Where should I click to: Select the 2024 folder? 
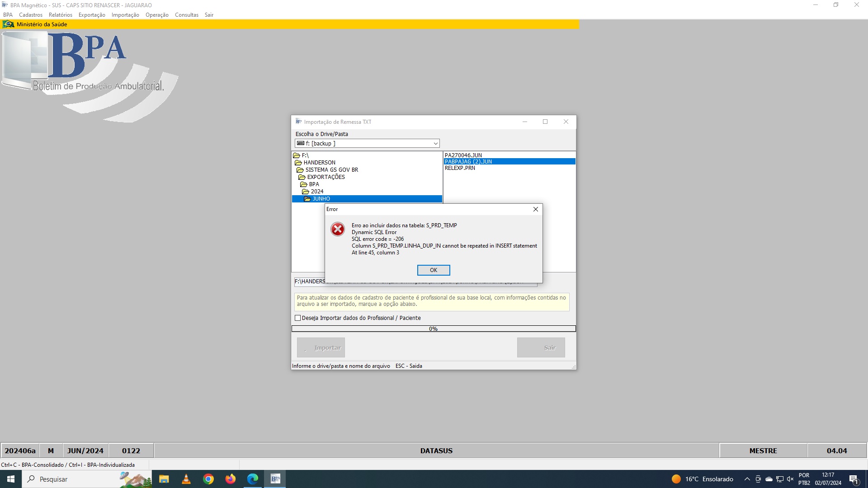(317, 192)
